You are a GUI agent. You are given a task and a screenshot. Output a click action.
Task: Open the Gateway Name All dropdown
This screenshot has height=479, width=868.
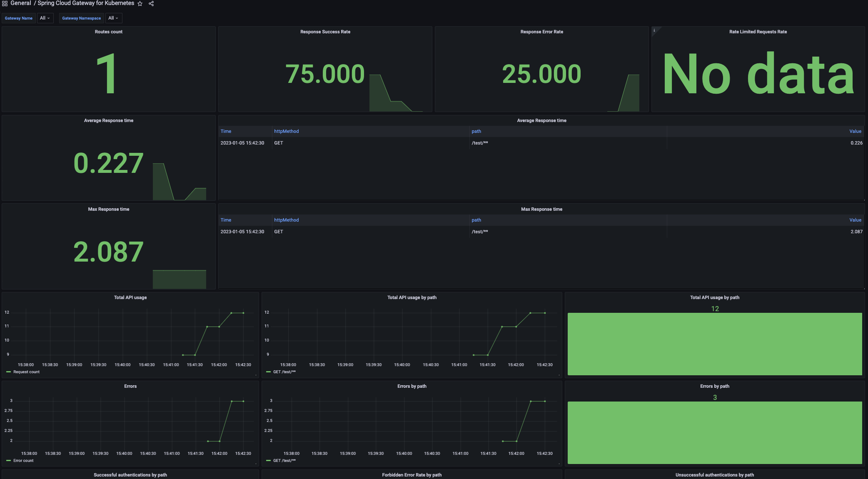(45, 18)
